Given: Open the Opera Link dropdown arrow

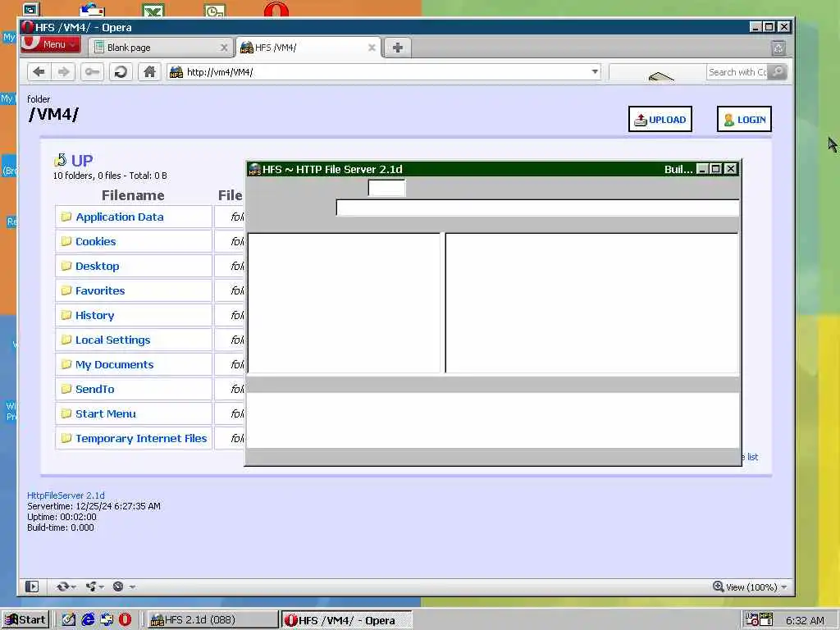Looking at the screenshot, I should [x=73, y=587].
